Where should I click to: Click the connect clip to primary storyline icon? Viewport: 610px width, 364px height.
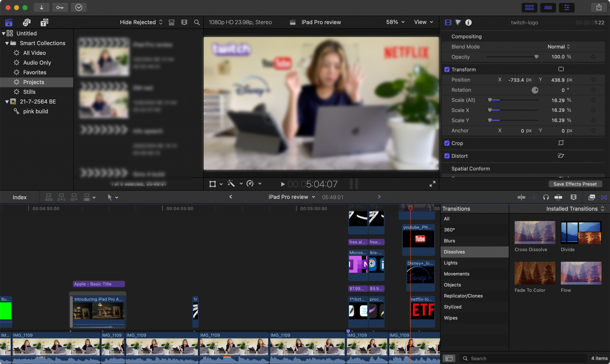(49, 197)
